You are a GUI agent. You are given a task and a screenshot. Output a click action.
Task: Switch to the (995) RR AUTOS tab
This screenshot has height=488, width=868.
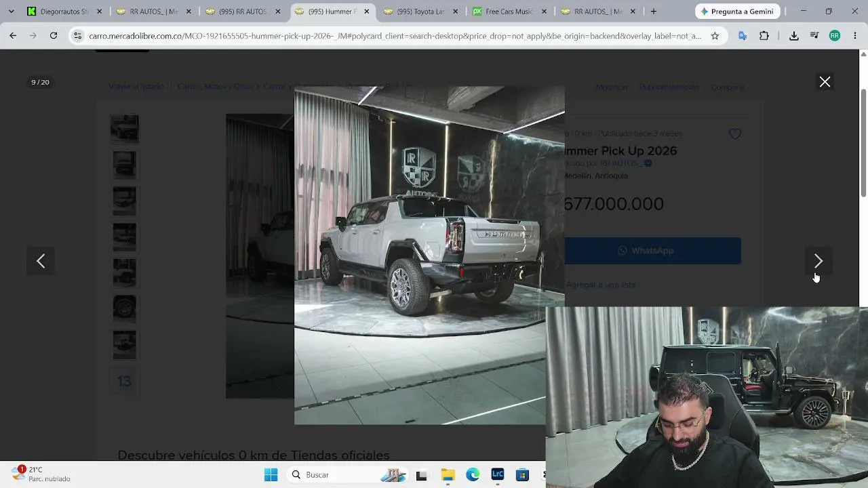243,12
